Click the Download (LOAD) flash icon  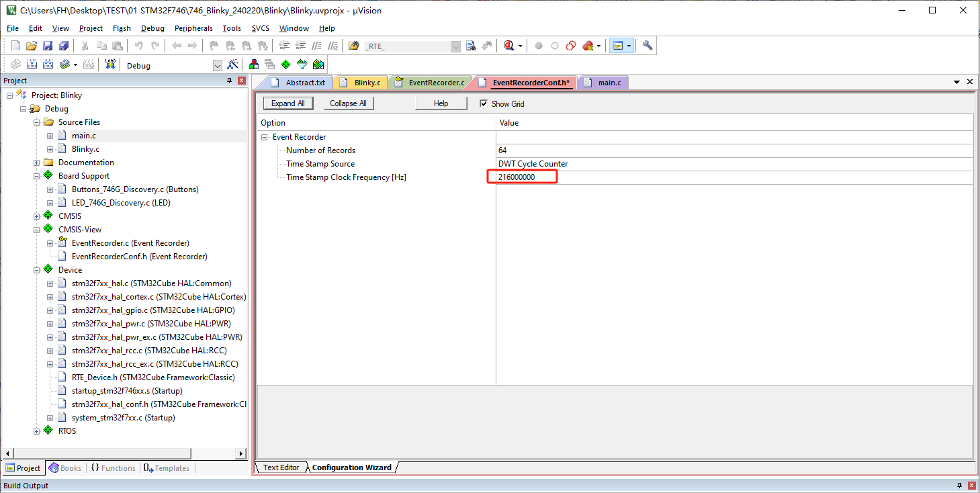coord(111,64)
